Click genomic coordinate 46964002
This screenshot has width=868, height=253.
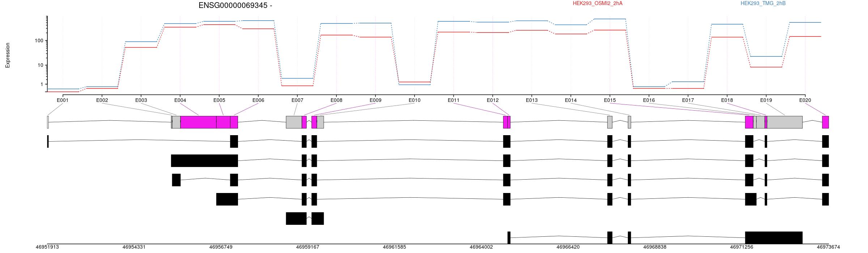point(481,247)
